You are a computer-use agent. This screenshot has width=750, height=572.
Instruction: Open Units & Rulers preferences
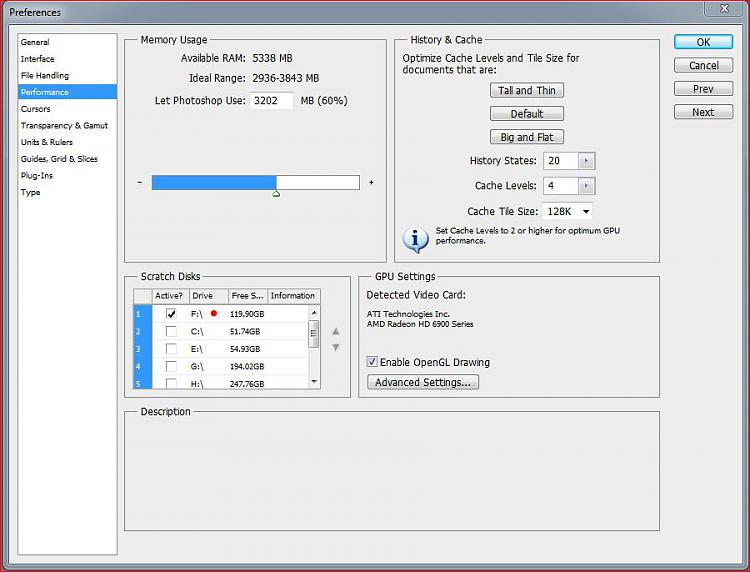click(46, 143)
